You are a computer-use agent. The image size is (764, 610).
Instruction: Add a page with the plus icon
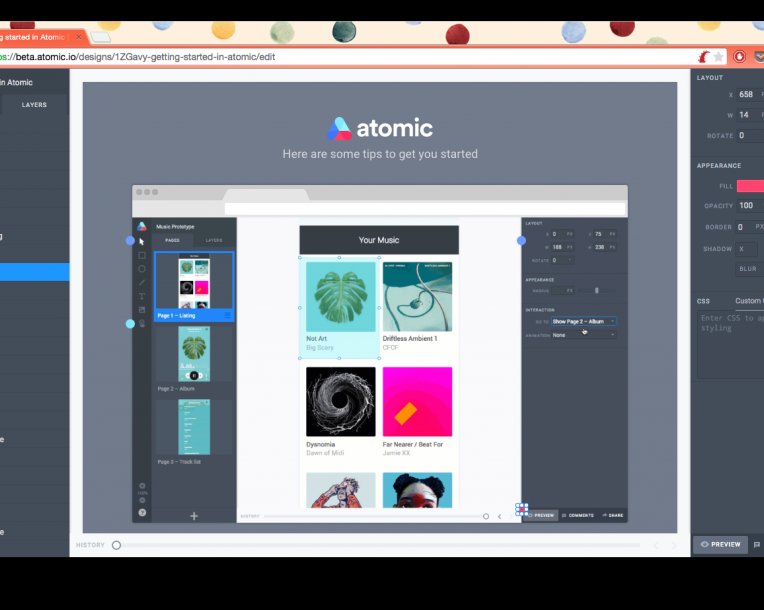click(x=194, y=516)
